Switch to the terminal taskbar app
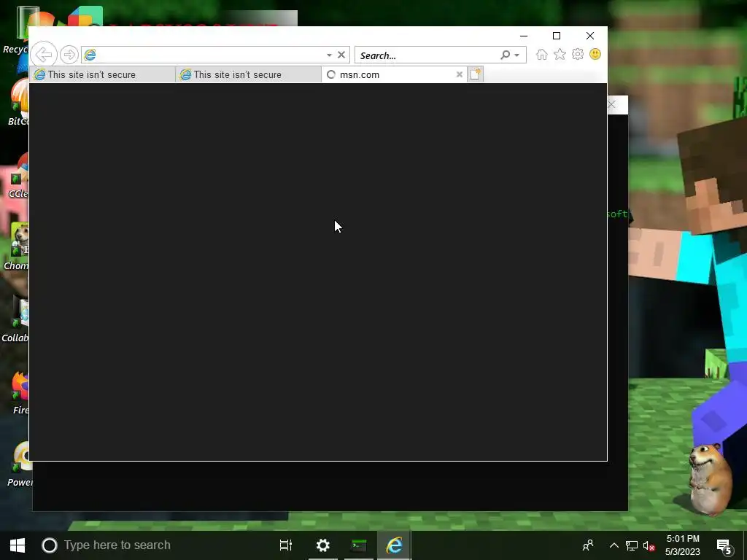Screen dimensions: 747x560 pos(359,545)
